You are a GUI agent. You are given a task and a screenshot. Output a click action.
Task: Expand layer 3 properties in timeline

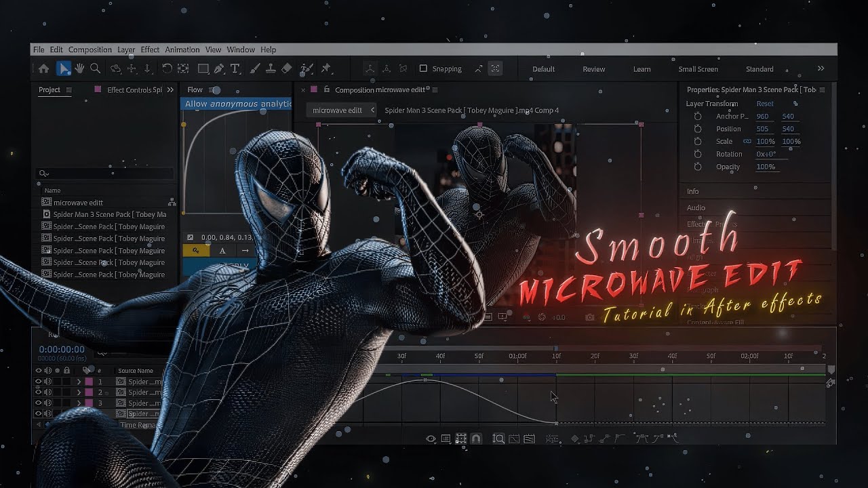pos(79,403)
